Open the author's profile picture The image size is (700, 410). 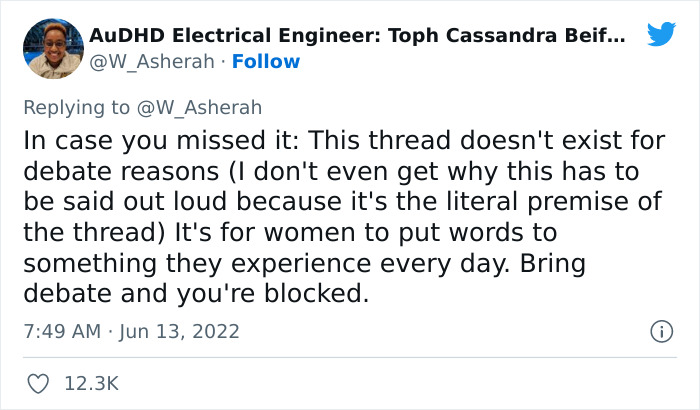[x=52, y=48]
